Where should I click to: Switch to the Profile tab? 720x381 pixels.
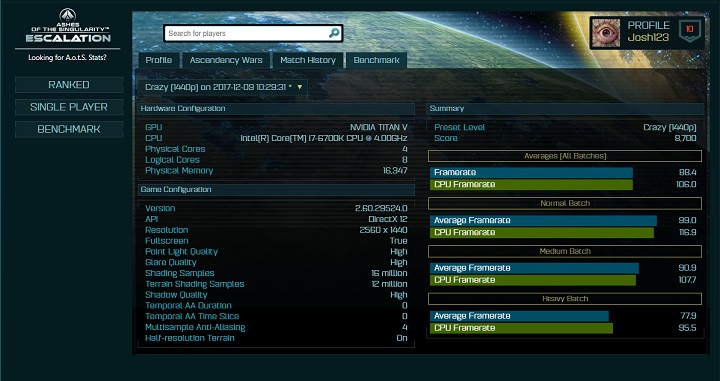click(x=158, y=60)
